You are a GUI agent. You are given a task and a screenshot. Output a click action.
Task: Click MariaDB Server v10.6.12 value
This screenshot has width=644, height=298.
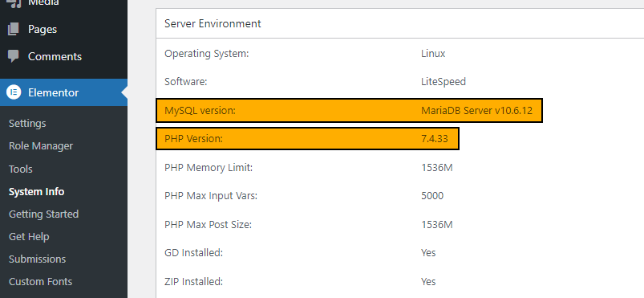(x=476, y=111)
